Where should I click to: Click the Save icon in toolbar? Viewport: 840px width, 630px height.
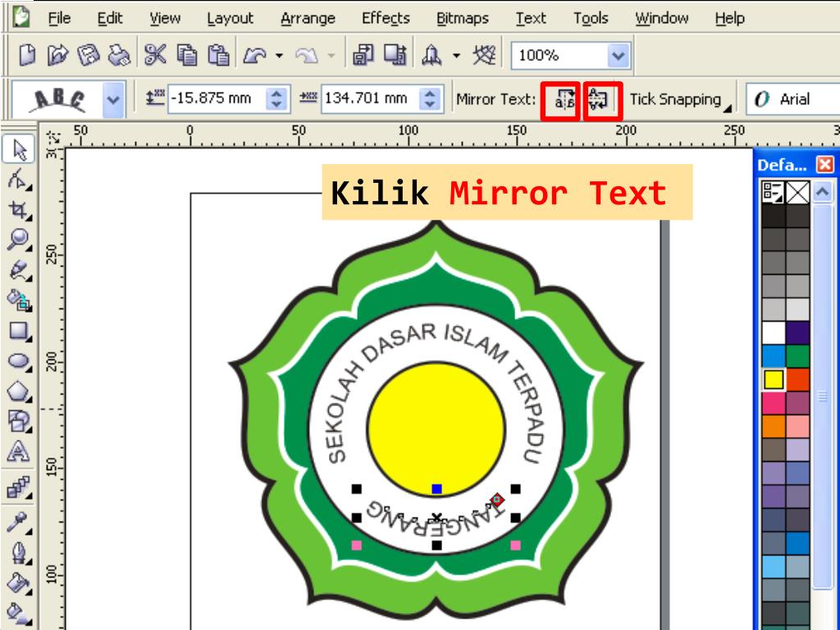tap(89, 55)
